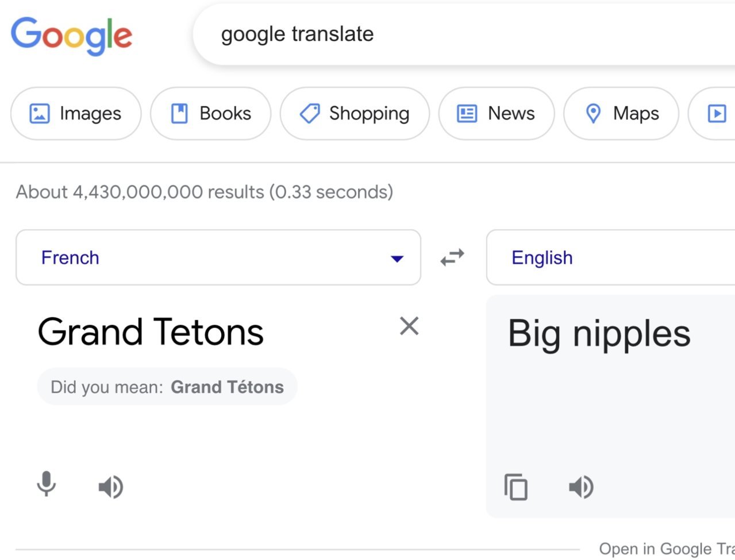Listen to the French source text
This screenshot has height=560, width=735.
(x=111, y=488)
